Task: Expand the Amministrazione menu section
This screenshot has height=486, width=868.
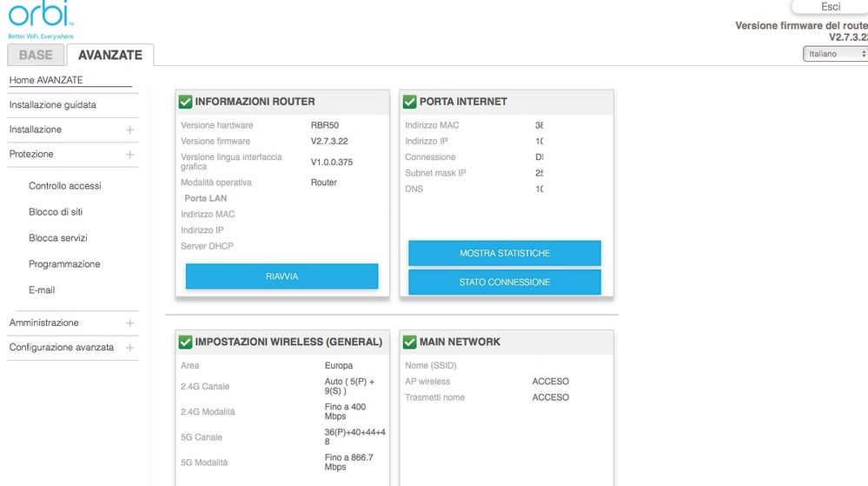Action: (129, 323)
